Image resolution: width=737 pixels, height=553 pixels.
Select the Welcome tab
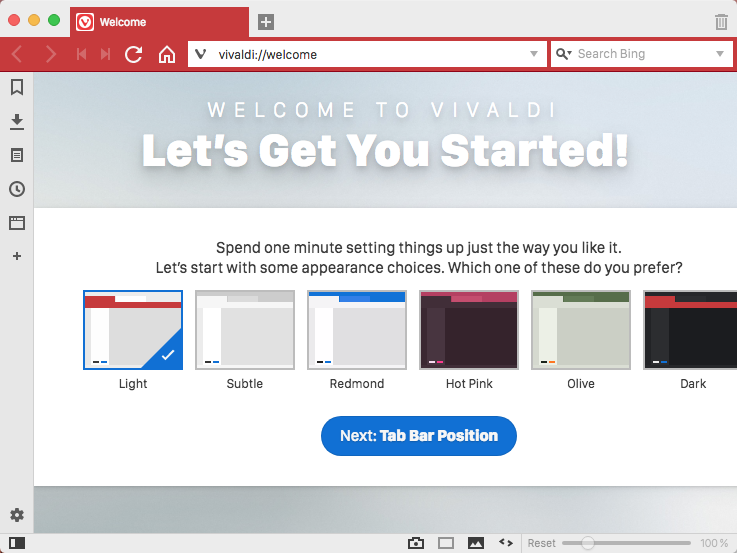159,22
